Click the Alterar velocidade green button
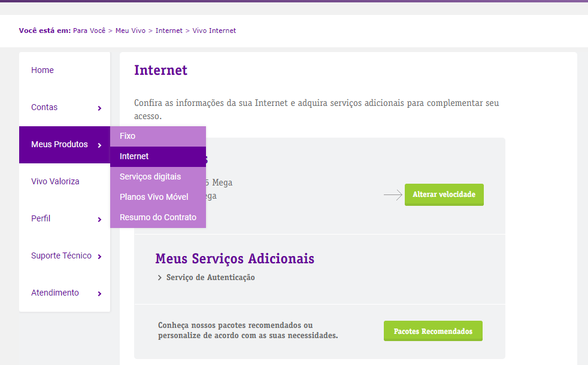 444,194
